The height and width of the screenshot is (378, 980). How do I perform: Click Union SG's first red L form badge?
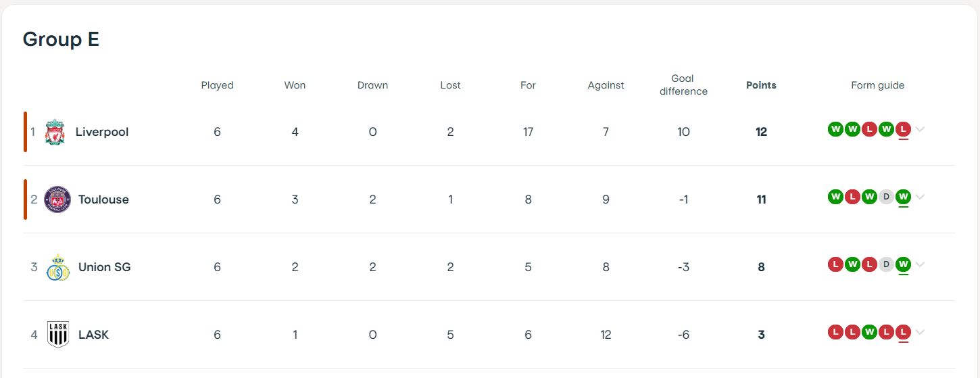(835, 264)
